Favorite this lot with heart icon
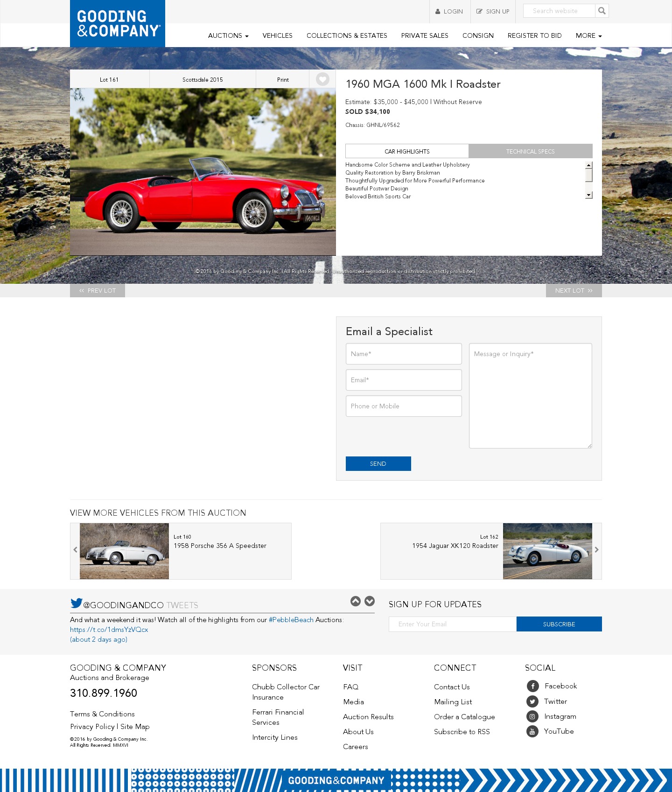The height and width of the screenshot is (792, 672). 322,79
